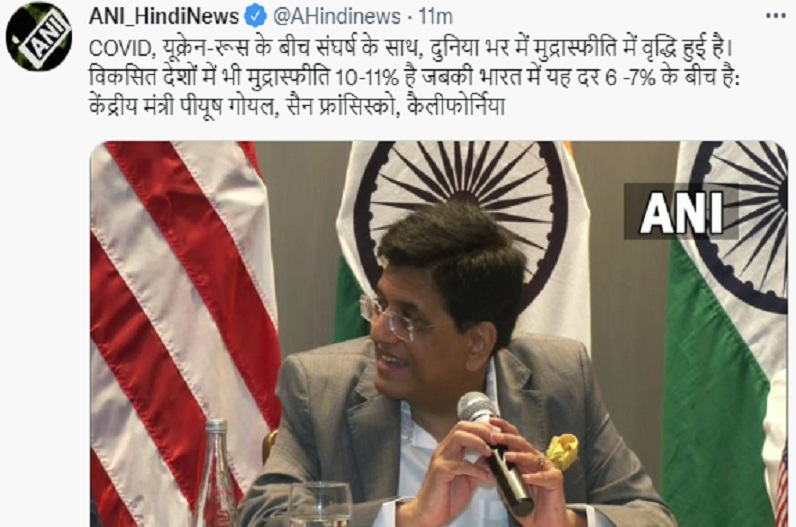The height and width of the screenshot is (527, 796).
Task: Open the @AHindinews handle link
Action: click(337, 17)
